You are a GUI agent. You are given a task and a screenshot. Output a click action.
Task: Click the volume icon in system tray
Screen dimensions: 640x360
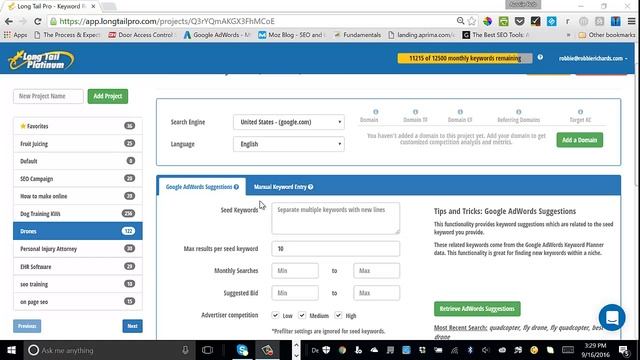(x=485, y=350)
